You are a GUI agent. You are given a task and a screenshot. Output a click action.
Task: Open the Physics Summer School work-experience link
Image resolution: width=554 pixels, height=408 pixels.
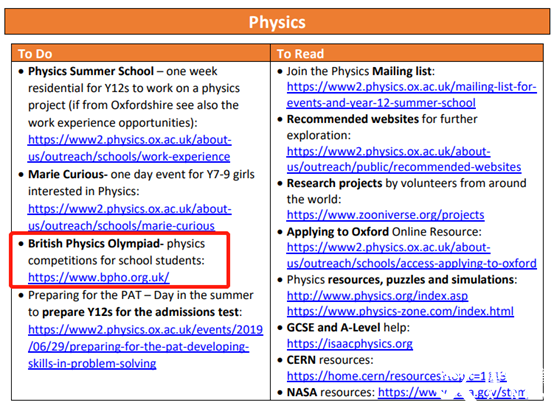tap(129, 148)
